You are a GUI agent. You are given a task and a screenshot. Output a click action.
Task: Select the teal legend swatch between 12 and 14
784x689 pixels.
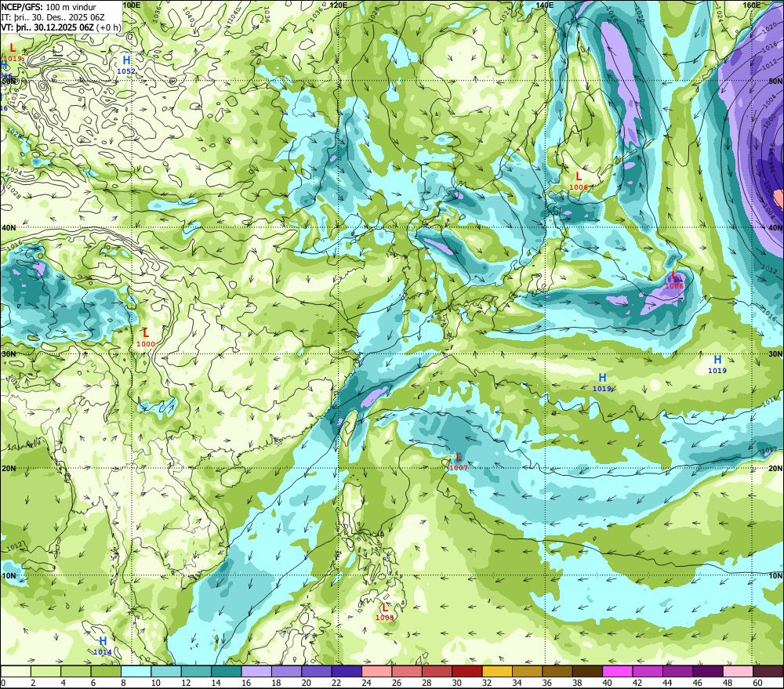coord(197,672)
